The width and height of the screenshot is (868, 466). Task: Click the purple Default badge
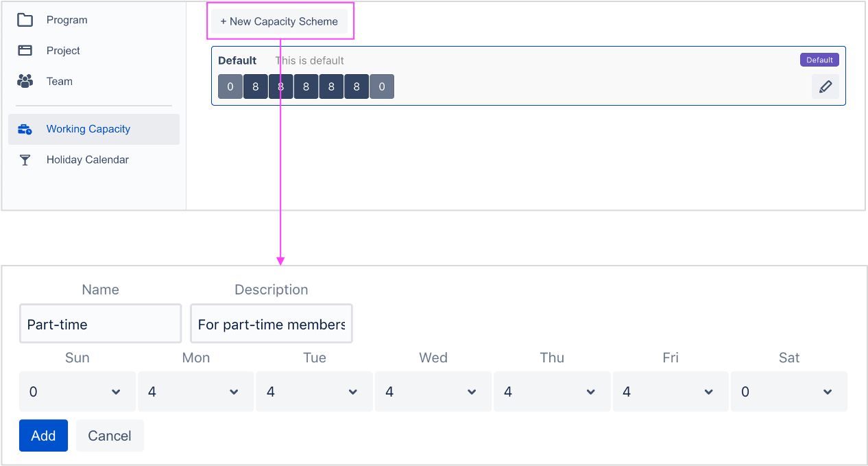pyautogui.click(x=819, y=60)
